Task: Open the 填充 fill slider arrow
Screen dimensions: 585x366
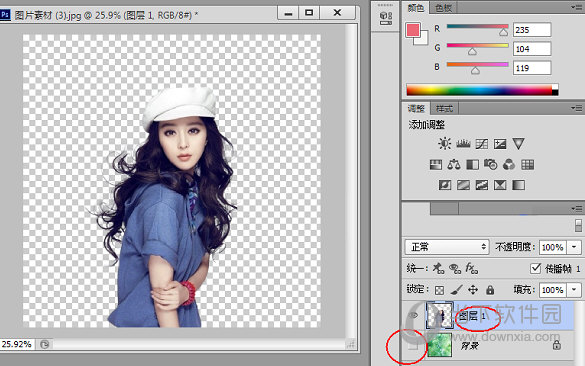Action: [574, 290]
